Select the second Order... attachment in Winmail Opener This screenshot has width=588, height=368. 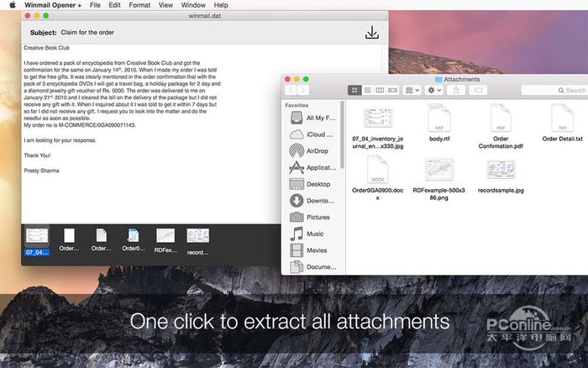coord(102,239)
